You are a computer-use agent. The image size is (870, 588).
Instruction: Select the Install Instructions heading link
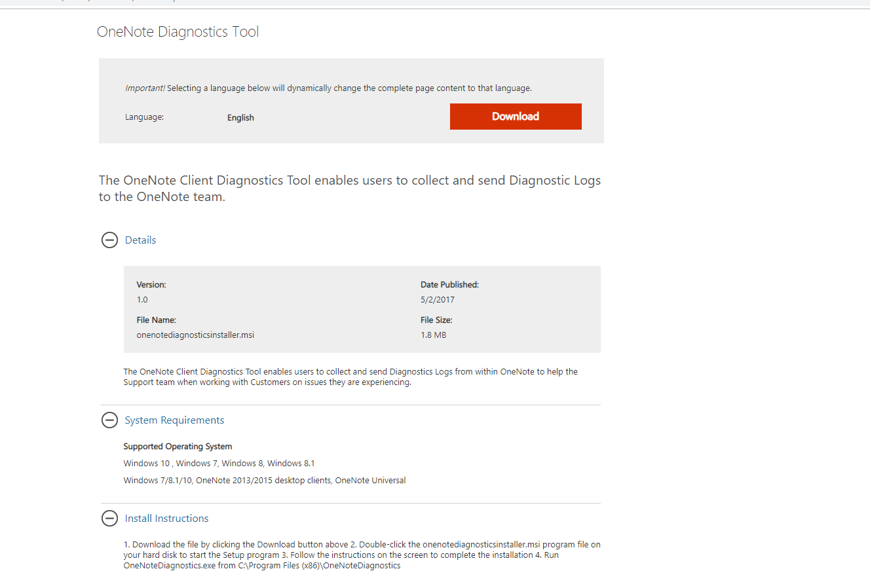click(x=166, y=519)
